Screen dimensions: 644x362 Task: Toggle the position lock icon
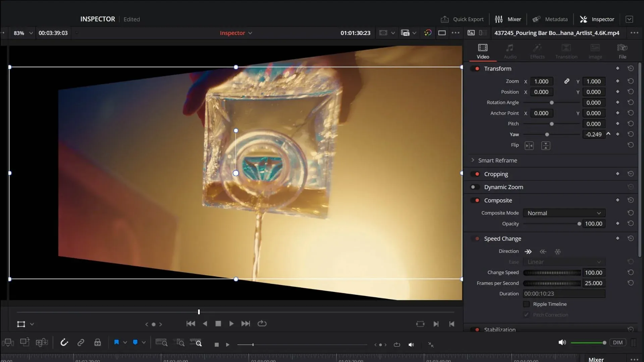pyautogui.click(x=97, y=343)
